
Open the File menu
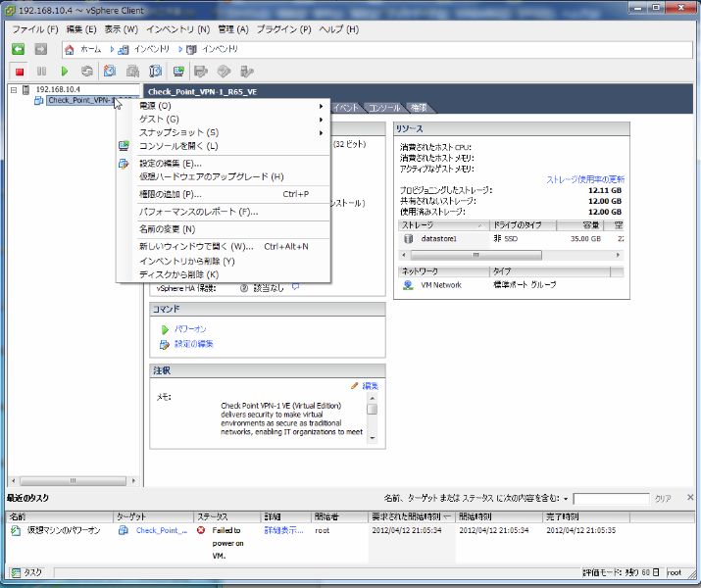click(35, 29)
